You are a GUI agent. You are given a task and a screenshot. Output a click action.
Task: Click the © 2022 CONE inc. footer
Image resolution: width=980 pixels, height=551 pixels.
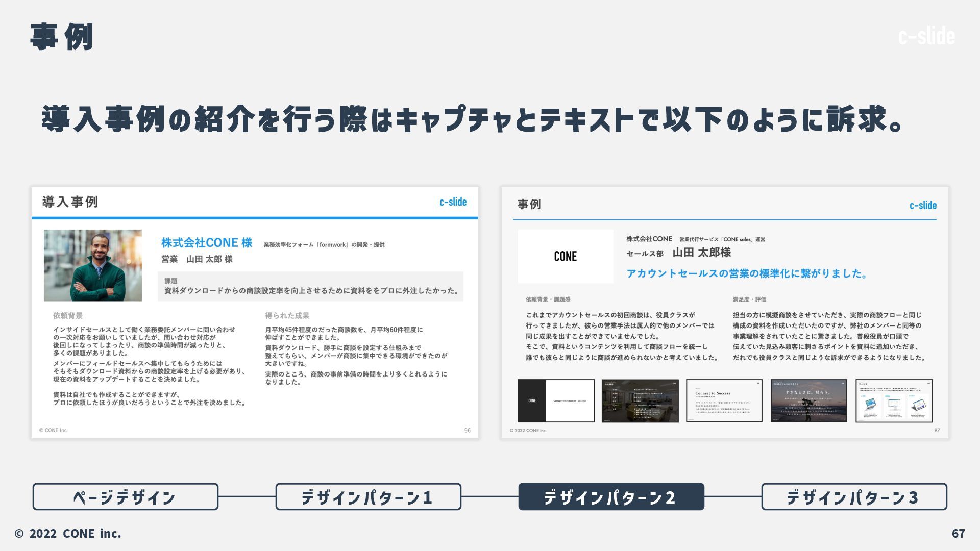coord(68,533)
